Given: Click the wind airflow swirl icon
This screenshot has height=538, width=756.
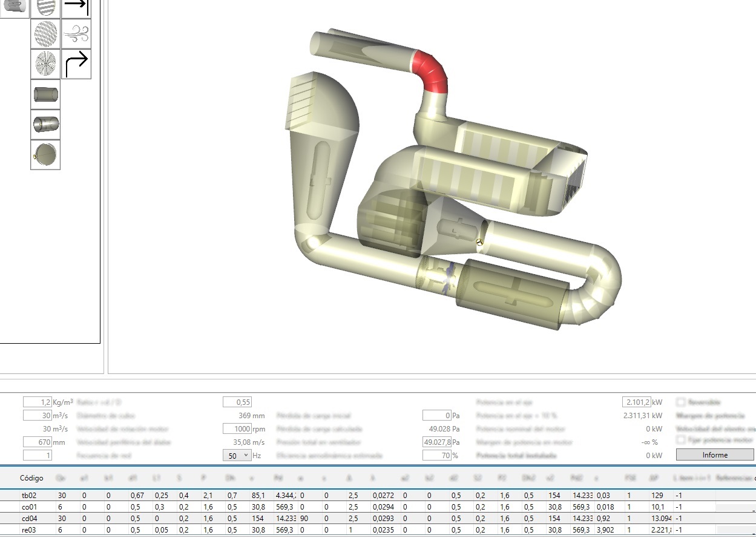Looking at the screenshot, I should (x=76, y=34).
